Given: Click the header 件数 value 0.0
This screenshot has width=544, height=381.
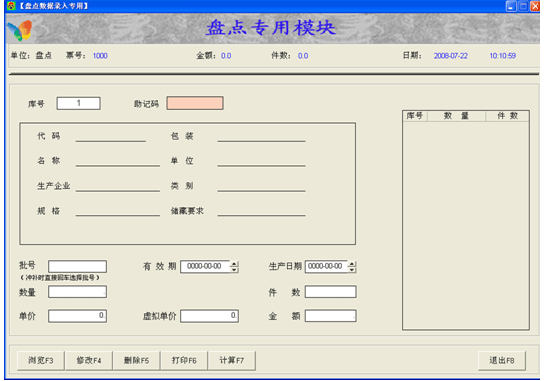Looking at the screenshot, I should 303,56.
